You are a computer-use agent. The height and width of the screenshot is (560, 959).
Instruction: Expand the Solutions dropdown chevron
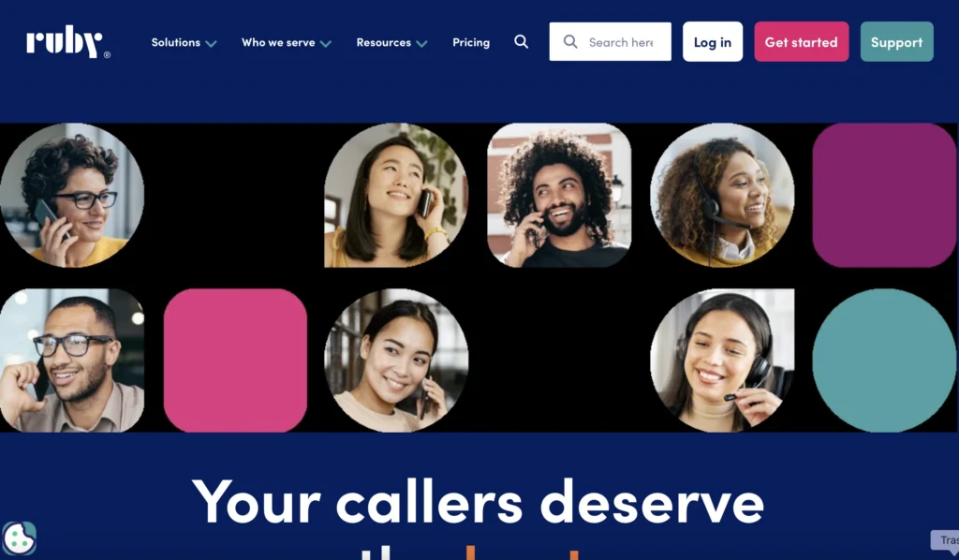pyautogui.click(x=211, y=43)
